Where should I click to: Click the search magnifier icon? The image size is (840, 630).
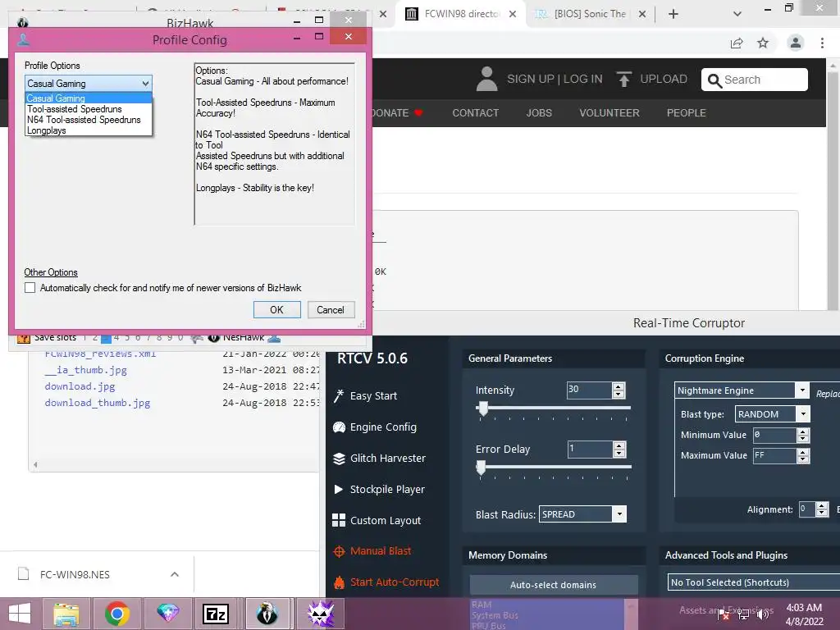[x=714, y=80]
